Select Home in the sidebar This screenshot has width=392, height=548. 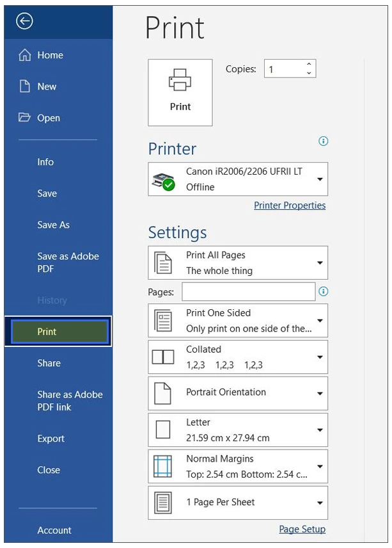point(50,55)
